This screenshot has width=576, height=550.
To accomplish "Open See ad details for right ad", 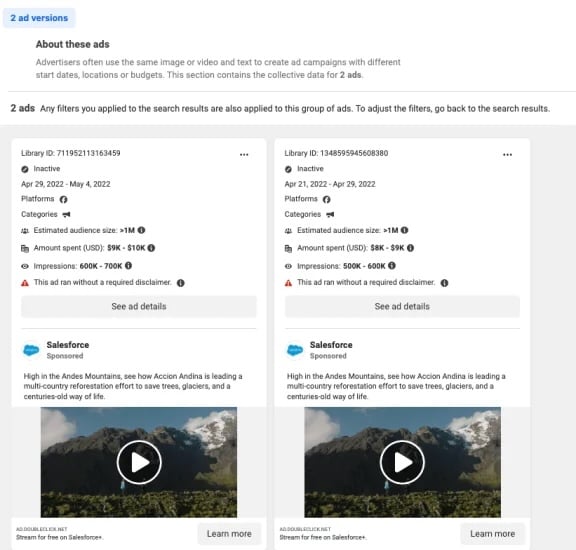I will (402, 306).
